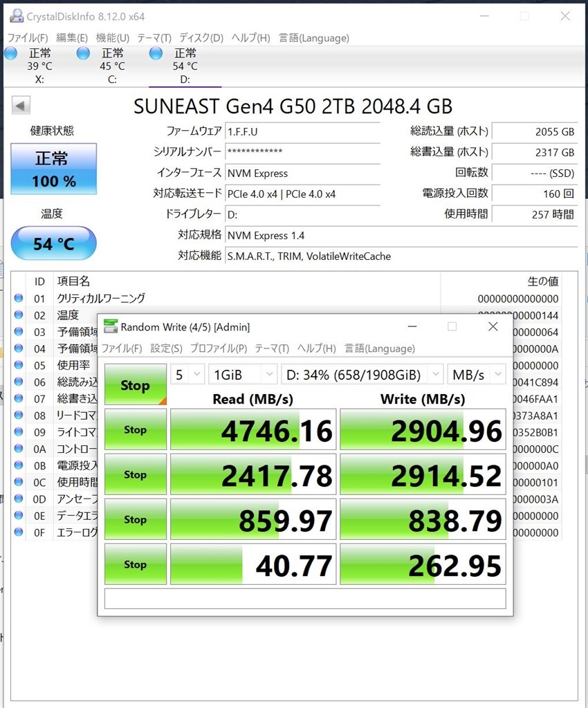Click status dot for ID 06 row
This screenshot has width=588, height=708.
19,382
